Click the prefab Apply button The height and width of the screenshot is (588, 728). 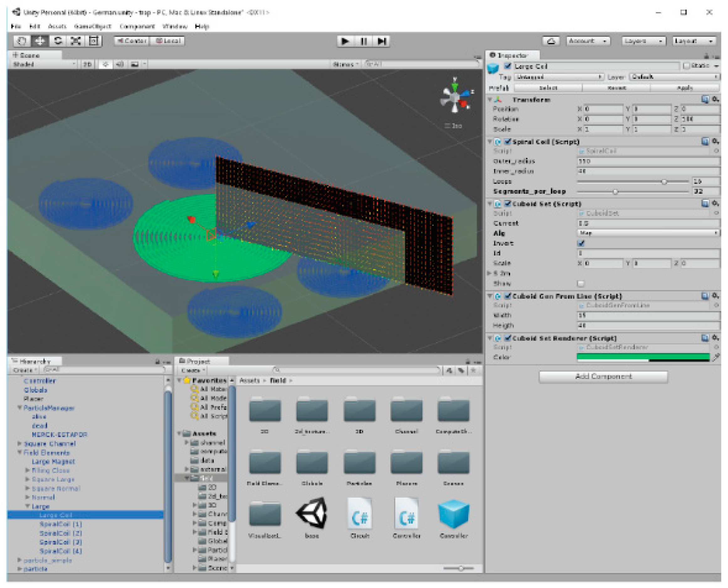click(684, 88)
